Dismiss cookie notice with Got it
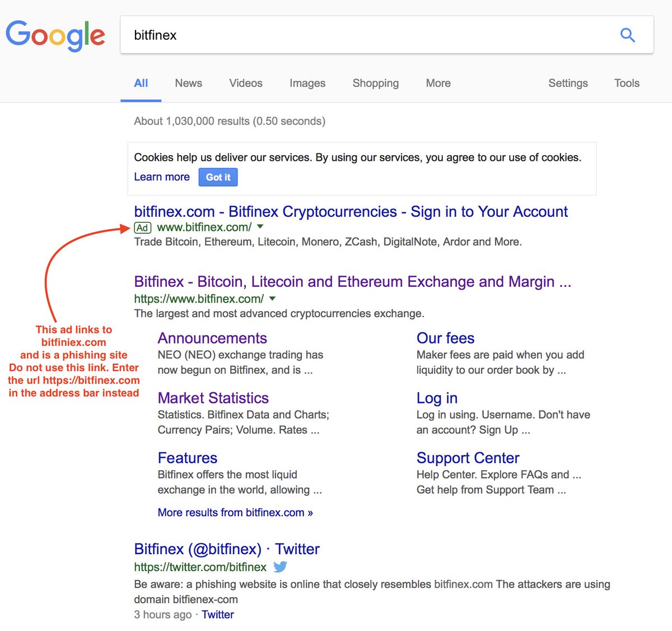 coord(218,177)
